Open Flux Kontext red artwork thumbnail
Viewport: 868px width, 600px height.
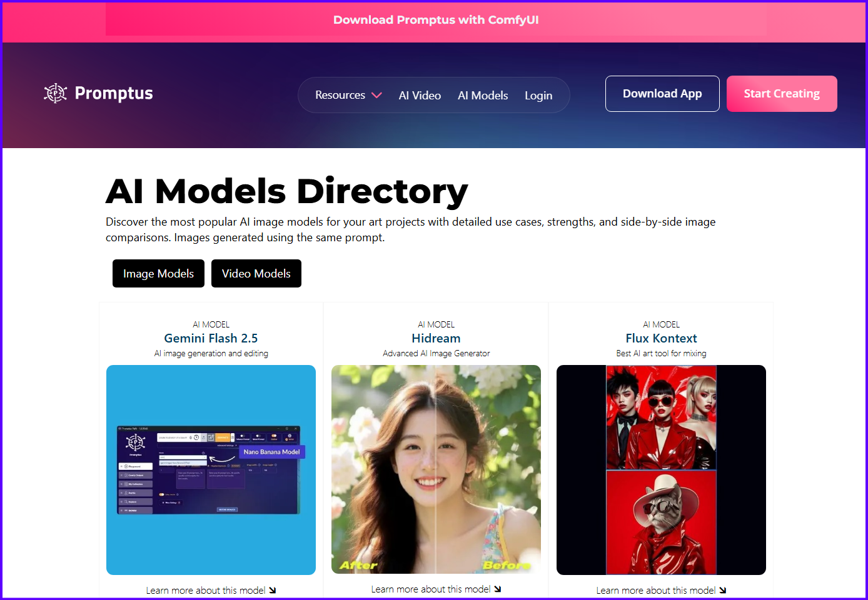(x=661, y=470)
